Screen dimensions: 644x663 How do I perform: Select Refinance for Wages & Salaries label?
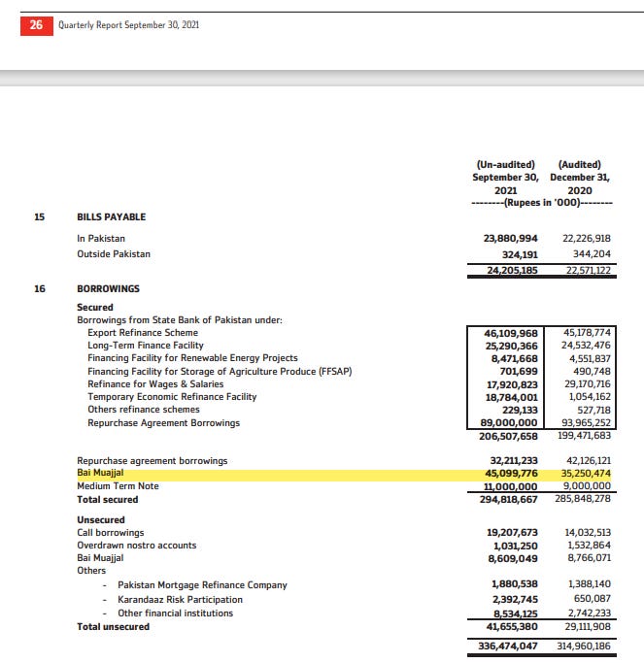tap(155, 384)
